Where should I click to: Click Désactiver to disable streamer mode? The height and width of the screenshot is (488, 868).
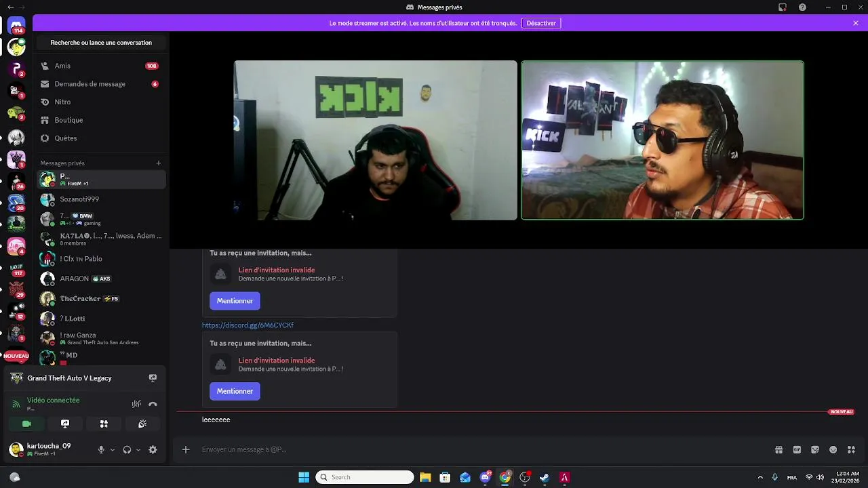click(x=541, y=23)
